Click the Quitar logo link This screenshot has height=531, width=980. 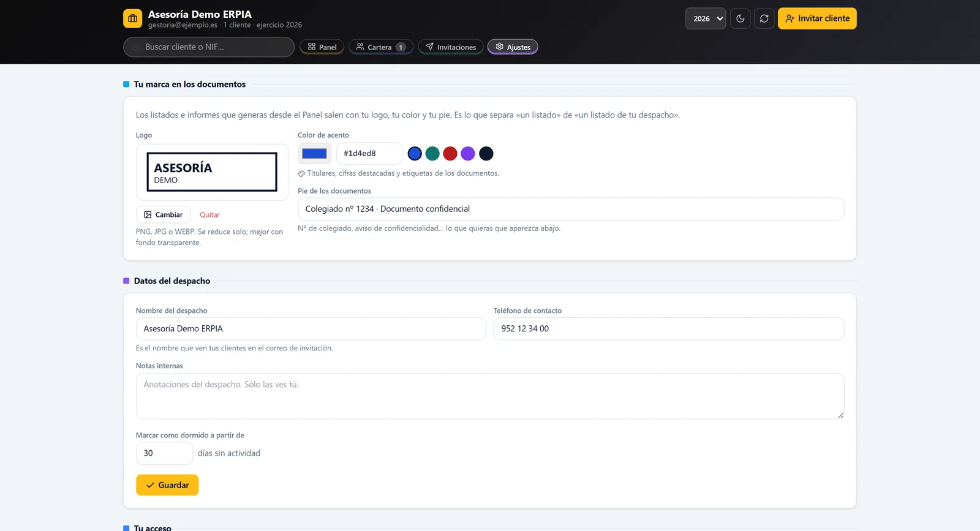point(209,215)
